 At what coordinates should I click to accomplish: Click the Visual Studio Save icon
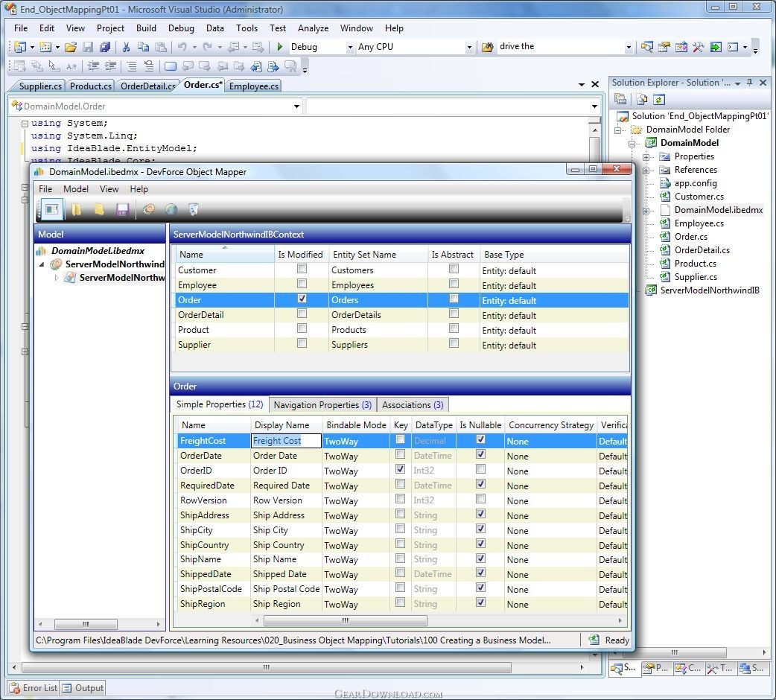[88, 47]
